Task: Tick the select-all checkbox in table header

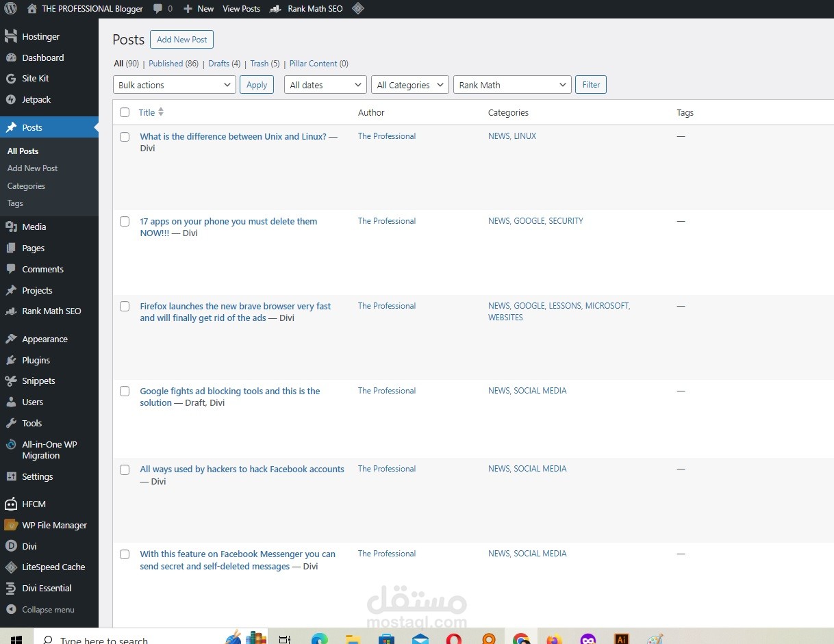Action: coord(125,113)
